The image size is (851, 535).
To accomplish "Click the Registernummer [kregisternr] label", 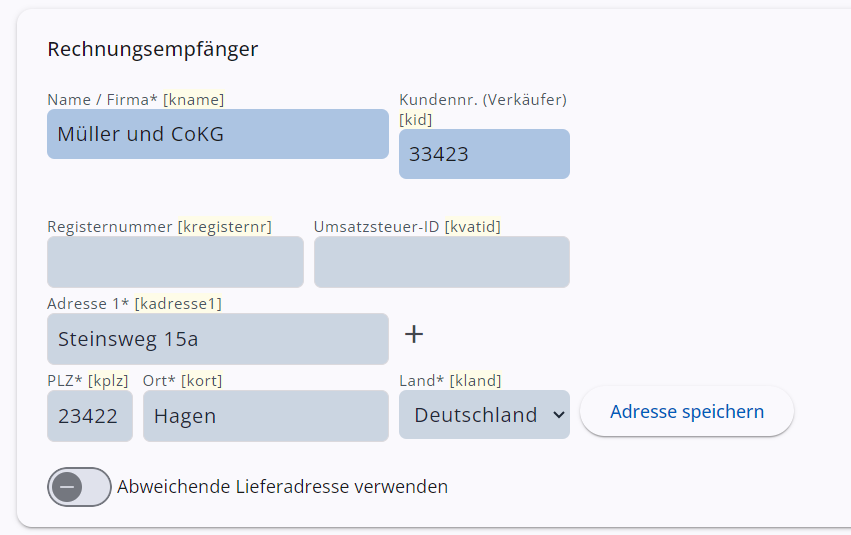I will [159, 227].
